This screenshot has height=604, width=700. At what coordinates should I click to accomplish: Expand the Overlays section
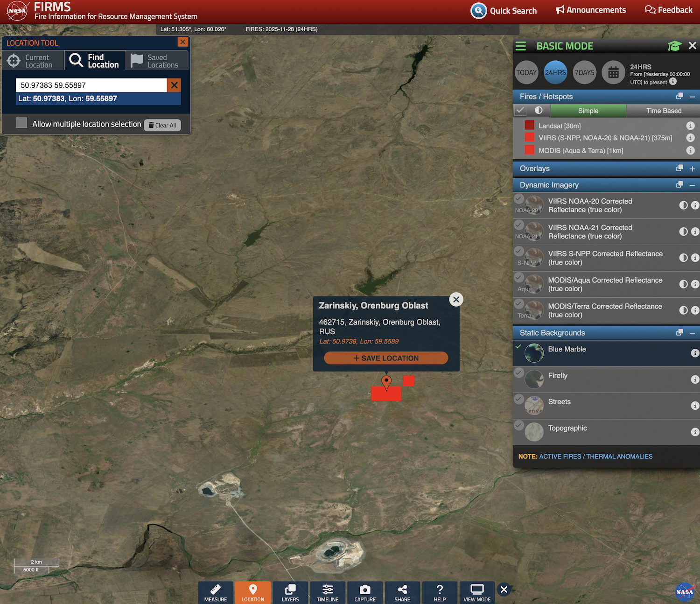(692, 169)
